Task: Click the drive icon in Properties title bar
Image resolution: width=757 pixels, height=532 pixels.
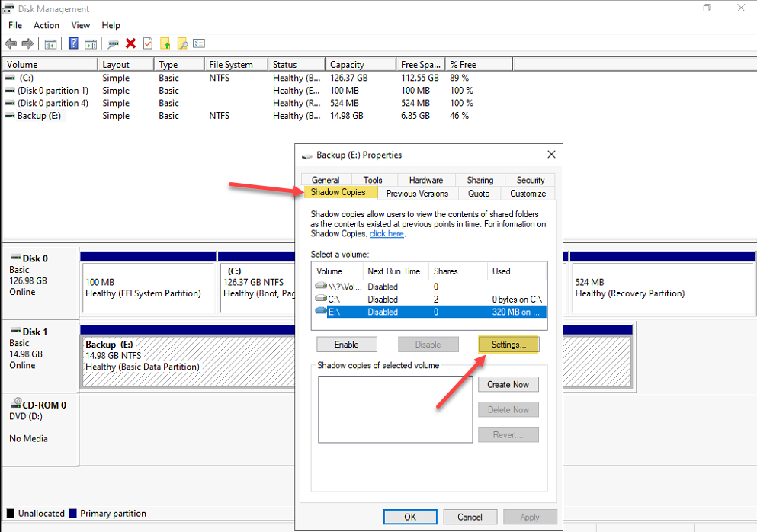Action: coord(307,155)
